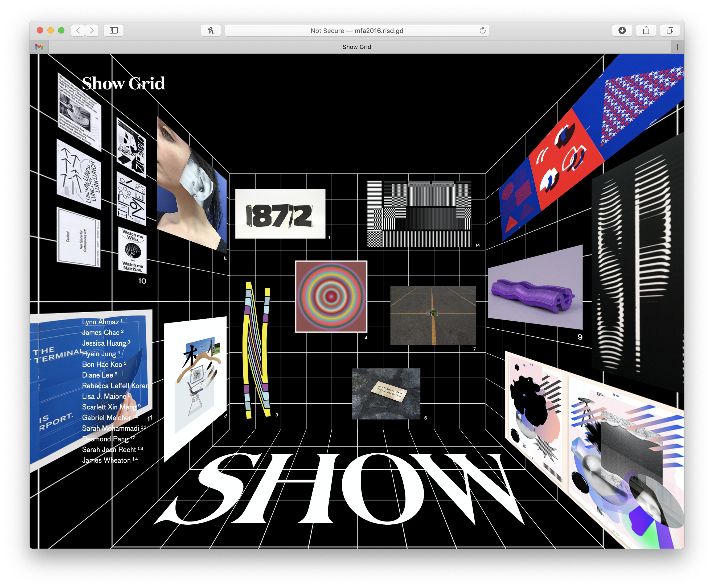
Task: Go forward with the Safari forward arrow
Action: (92, 31)
